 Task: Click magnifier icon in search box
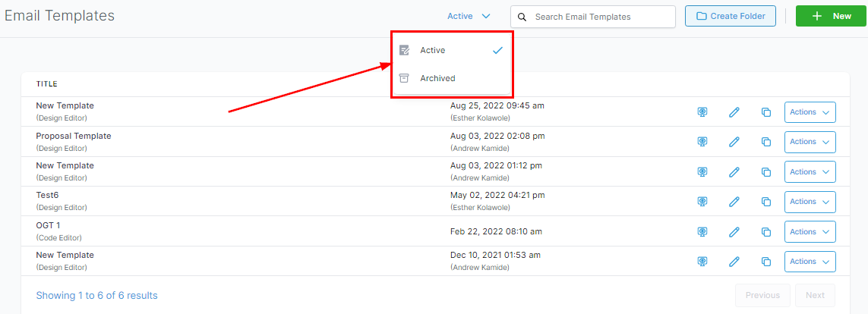(522, 17)
